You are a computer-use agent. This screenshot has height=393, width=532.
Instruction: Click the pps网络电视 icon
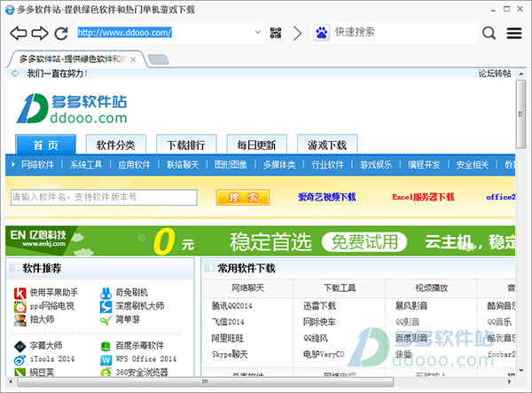click(x=20, y=306)
